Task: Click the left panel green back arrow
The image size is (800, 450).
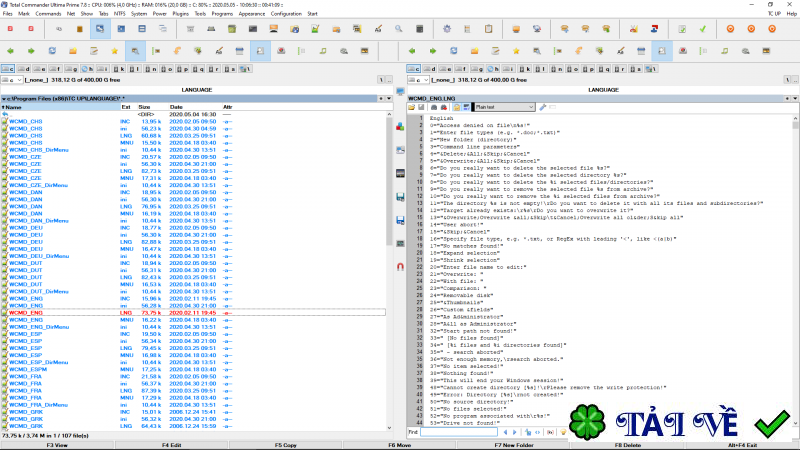Action: coord(10,50)
